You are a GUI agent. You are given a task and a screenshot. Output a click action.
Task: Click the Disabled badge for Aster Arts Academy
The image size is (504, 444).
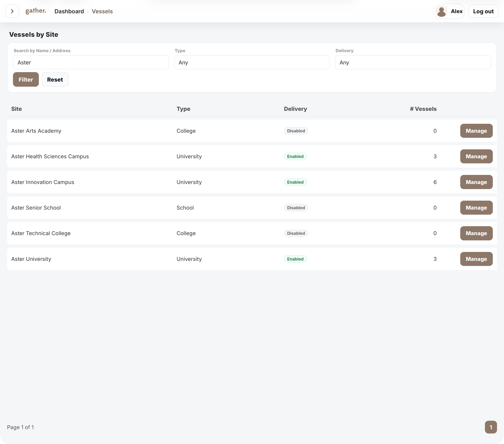pos(296,131)
